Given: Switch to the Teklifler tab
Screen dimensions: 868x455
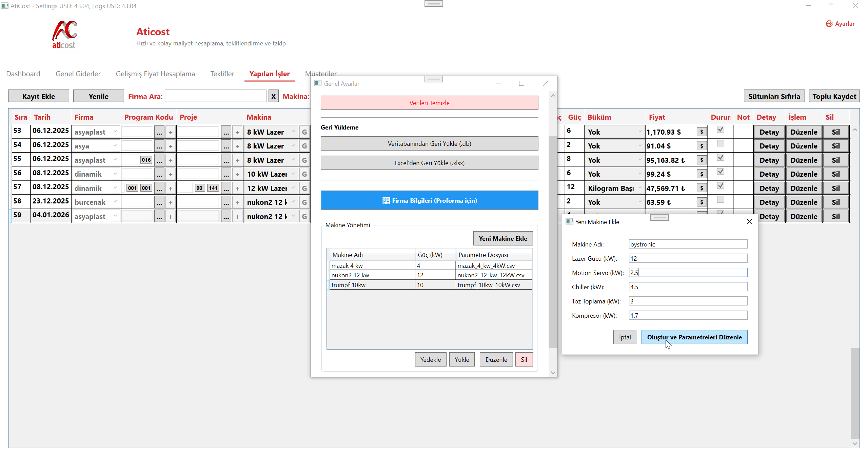Looking at the screenshot, I should coord(222,74).
